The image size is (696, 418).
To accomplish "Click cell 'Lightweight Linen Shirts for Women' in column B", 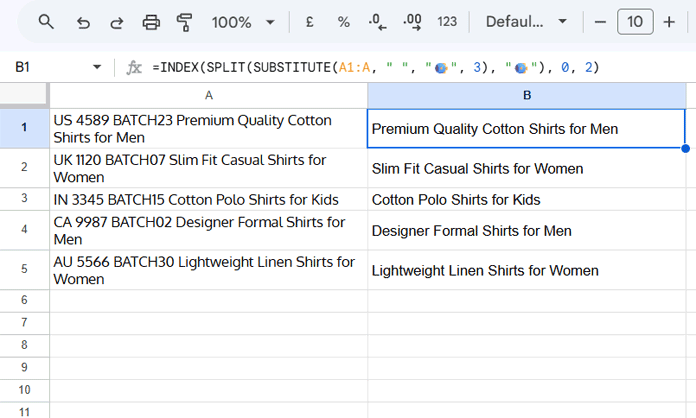I will (x=527, y=269).
